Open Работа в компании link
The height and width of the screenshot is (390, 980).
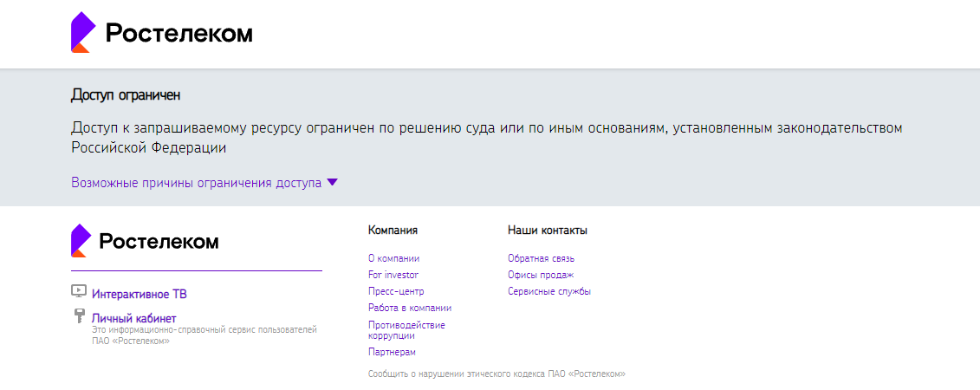[410, 308]
